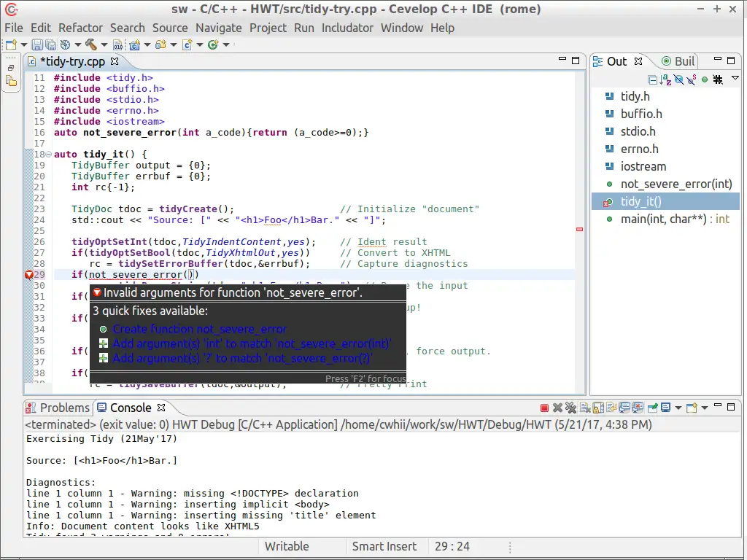Toggle Hide Fields filter in Outline

679,79
